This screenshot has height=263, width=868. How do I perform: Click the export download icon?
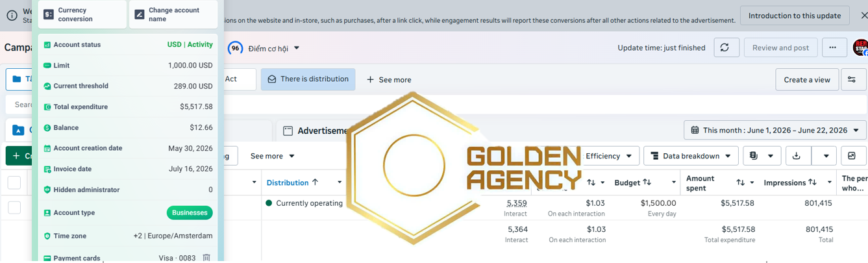(x=797, y=156)
